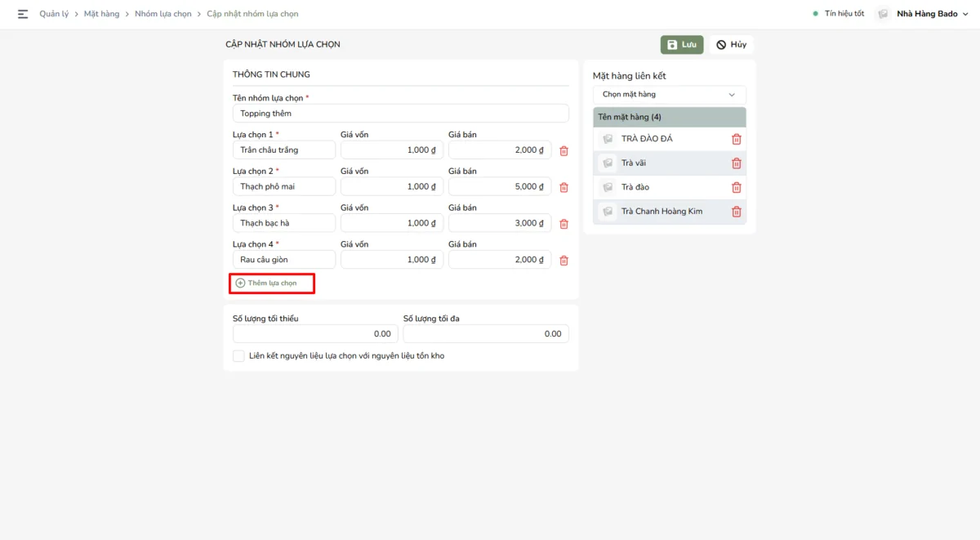Go to Nhóm lựa chọn breadcrumb
980x540 pixels.
click(163, 14)
